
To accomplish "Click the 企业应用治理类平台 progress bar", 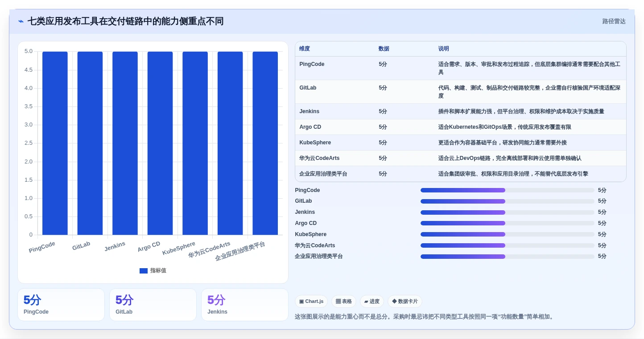I will click(507, 257).
